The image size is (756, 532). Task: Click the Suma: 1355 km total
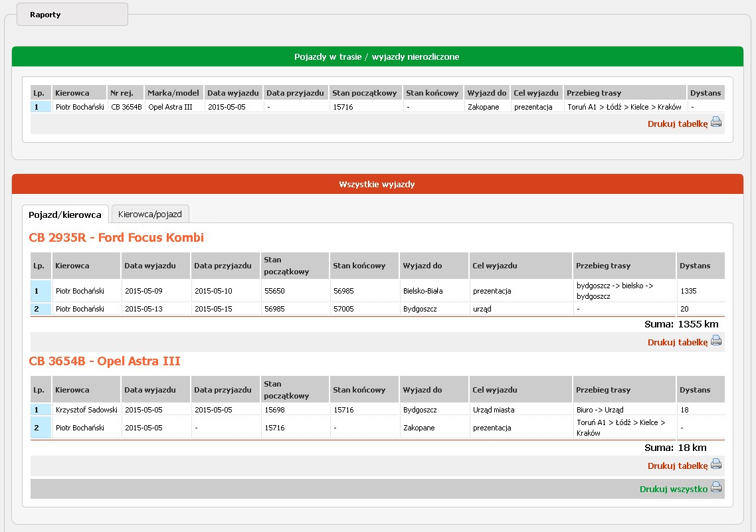682,324
